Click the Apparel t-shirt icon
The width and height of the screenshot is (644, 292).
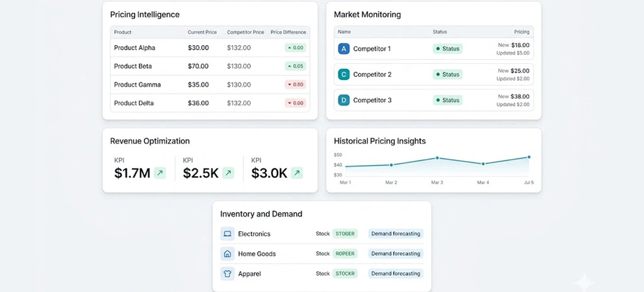click(227, 274)
